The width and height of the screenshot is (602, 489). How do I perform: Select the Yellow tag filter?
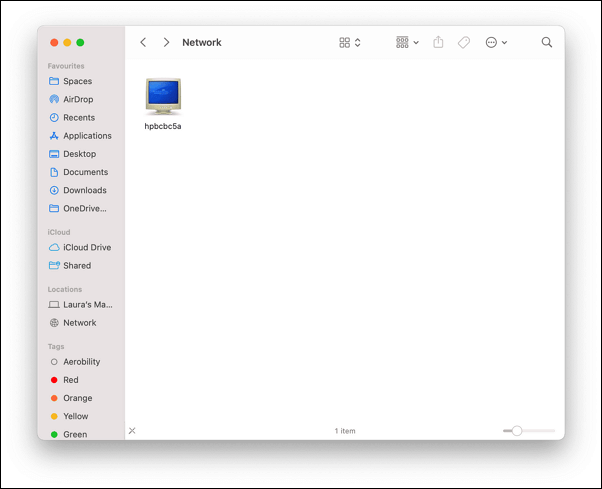point(75,416)
